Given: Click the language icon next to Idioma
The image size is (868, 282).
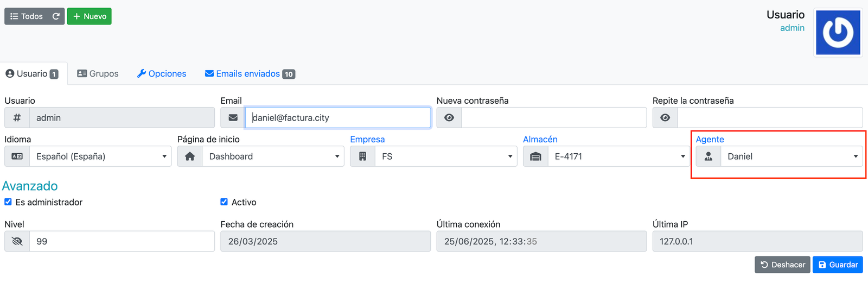Looking at the screenshot, I should click(17, 156).
